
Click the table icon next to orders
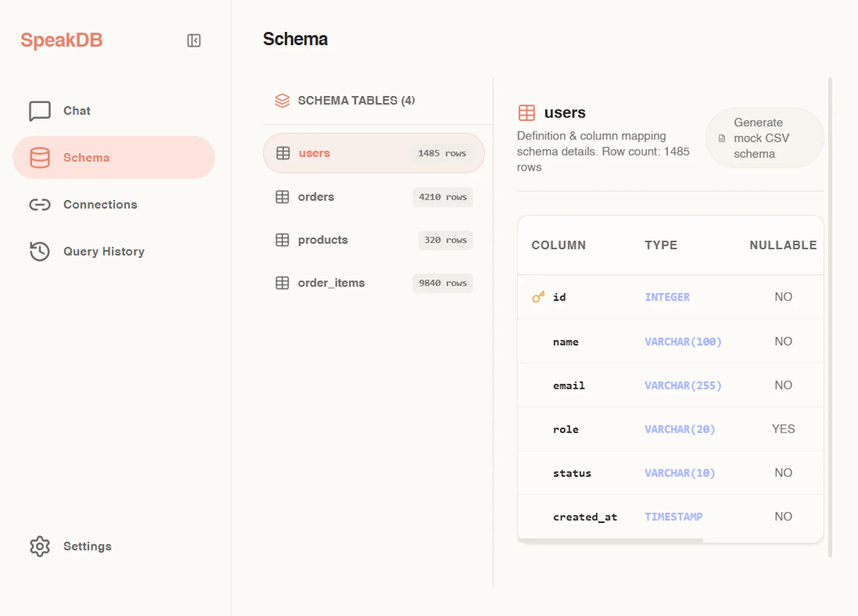click(282, 197)
